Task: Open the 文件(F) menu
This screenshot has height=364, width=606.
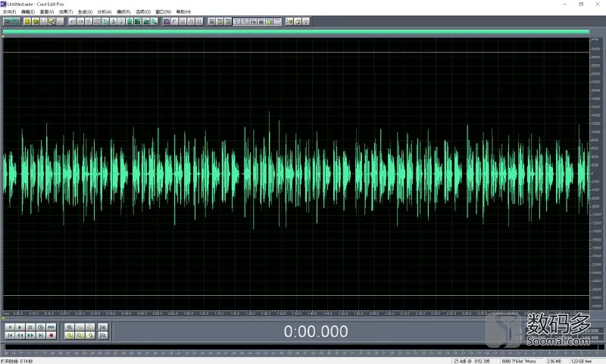Action: 9,11
